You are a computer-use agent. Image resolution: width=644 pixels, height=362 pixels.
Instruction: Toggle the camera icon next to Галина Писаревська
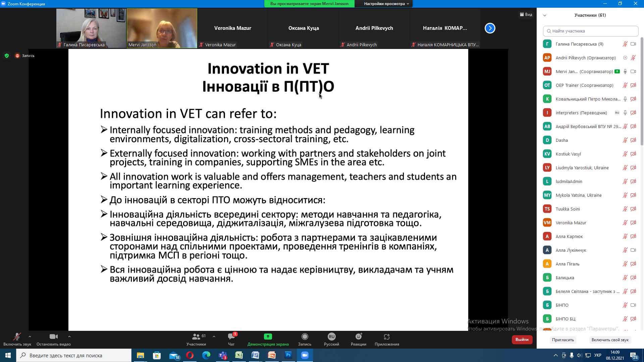(633, 44)
